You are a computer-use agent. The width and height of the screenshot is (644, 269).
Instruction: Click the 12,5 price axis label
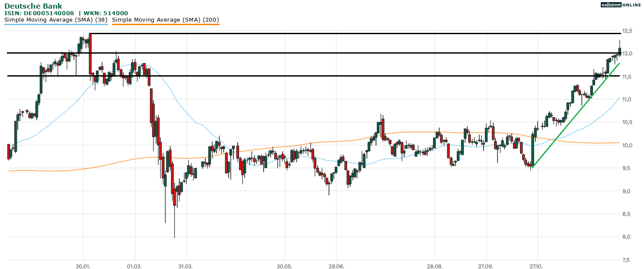pyautogui.click(x=627, y=31)
